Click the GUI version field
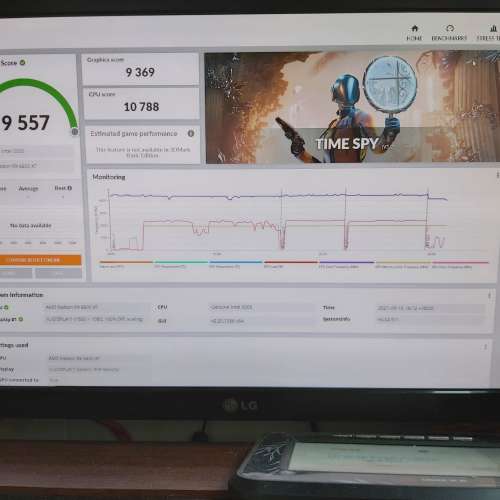The height and width of the screenshot is (500, 500). click(x=261, y=321)
